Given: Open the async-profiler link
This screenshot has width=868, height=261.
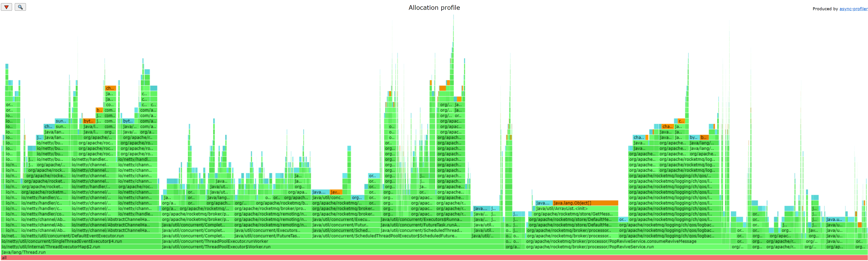Looking at the screenshot, I should (853, 9).
